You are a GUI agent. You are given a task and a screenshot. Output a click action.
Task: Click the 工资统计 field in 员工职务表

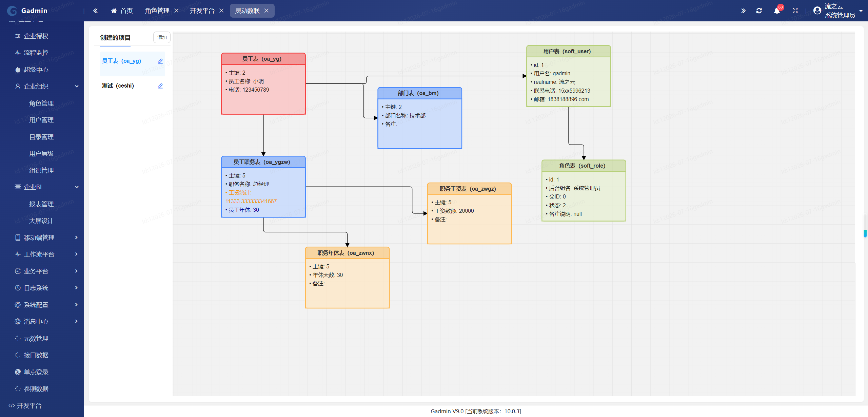pyautogui.click(x=251, y=197)
